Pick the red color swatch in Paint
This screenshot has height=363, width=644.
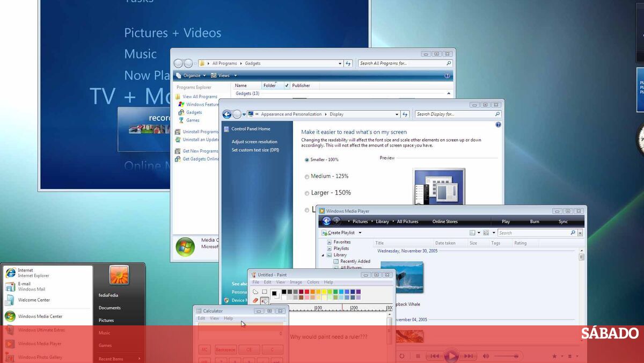(x=308, y=292)
